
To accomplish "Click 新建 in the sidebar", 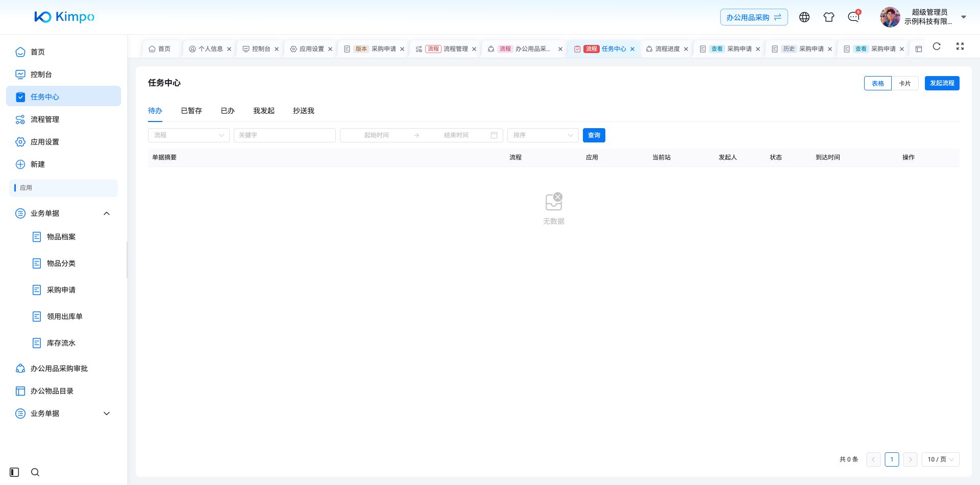I will [x=63, y=164].
